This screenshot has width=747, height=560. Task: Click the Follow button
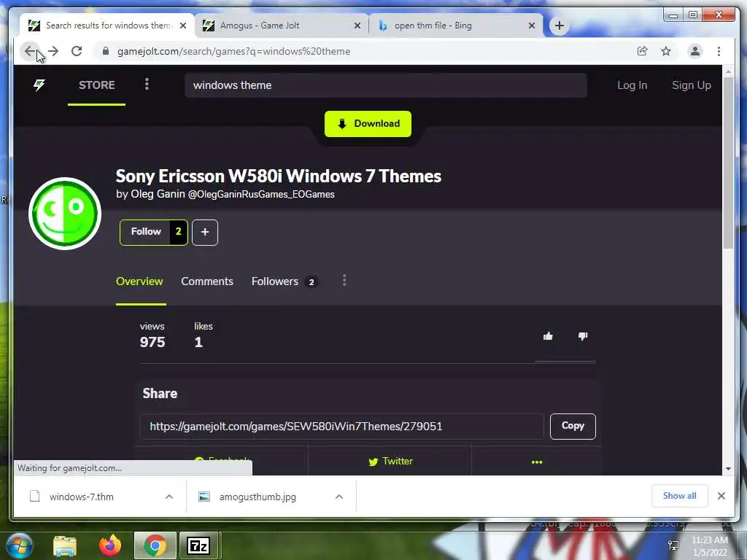pos(145,233)
